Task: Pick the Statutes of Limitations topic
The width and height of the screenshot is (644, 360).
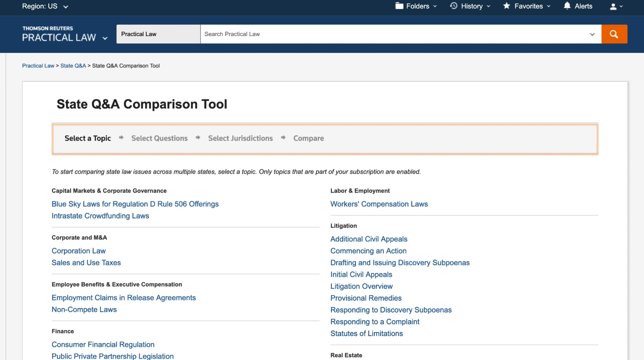Action: pyautogui.click(x=366, y=333)
